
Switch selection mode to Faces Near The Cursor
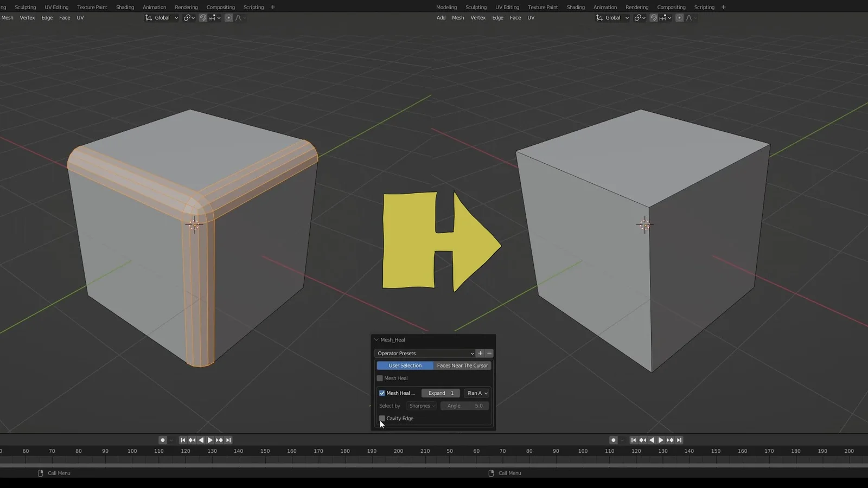pyautogui.click(x=462, y=365)
